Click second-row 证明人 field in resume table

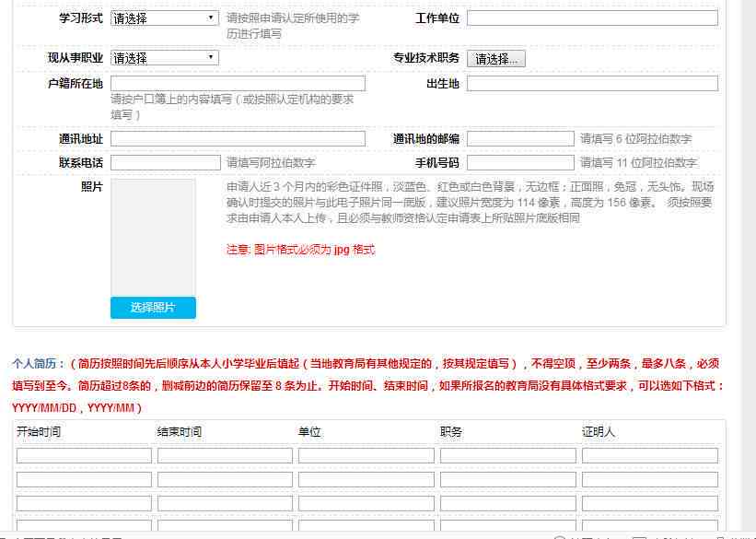point(649,480)
